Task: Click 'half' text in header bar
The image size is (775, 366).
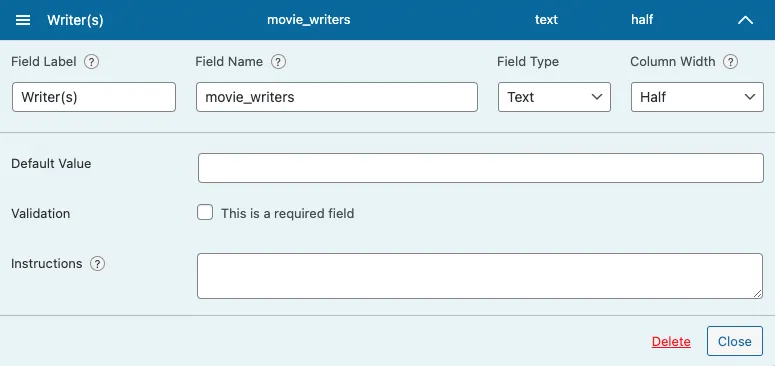Action: (x=642, y=20)
